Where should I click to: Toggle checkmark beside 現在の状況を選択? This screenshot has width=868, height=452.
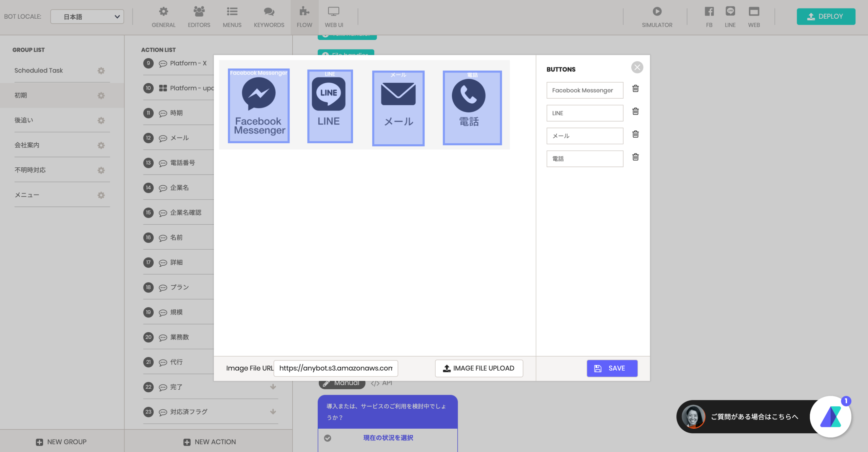(328, 438)
